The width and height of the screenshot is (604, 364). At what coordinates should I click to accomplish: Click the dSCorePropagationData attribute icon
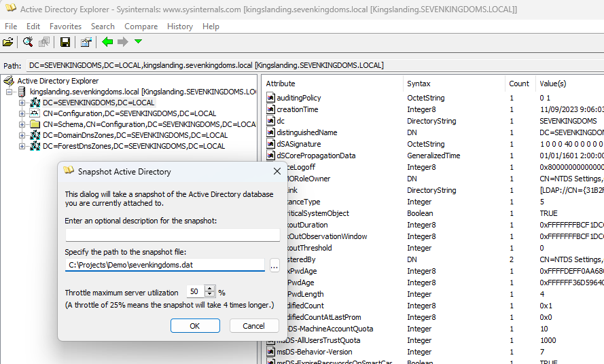point(271,156)
